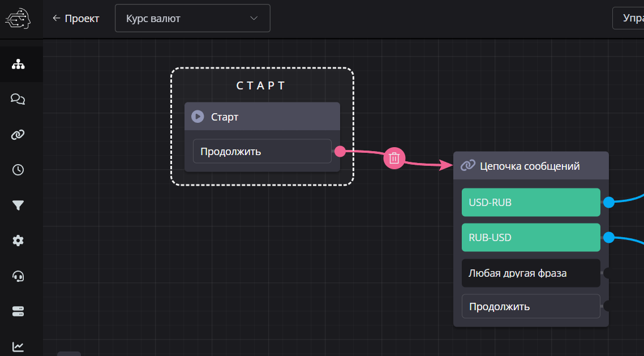
Task: Click Любая другая фраза option
Action: pyautogui.click(x=530, y=273)
